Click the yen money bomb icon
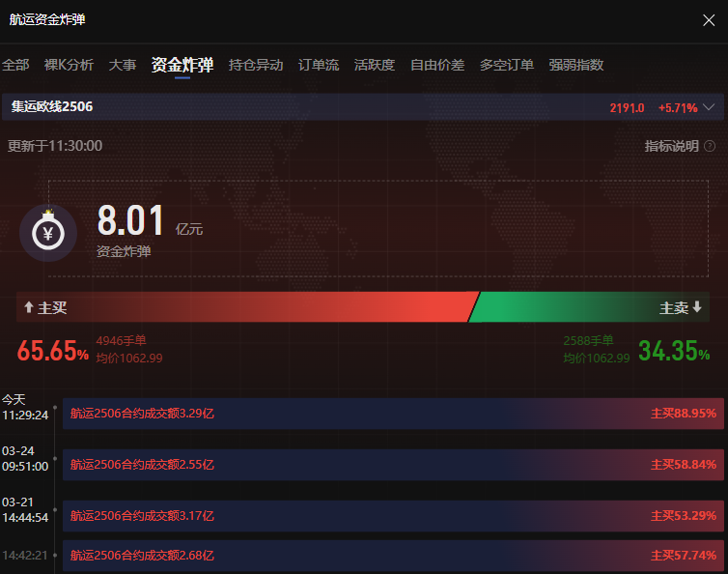The image size is (728, 574). click(x=48, y=232)
